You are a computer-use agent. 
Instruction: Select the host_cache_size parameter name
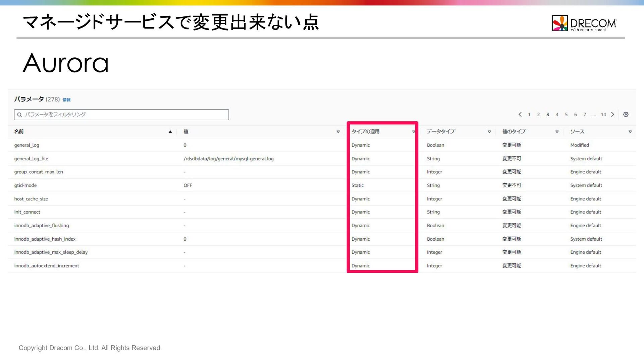tap(31, 199)
